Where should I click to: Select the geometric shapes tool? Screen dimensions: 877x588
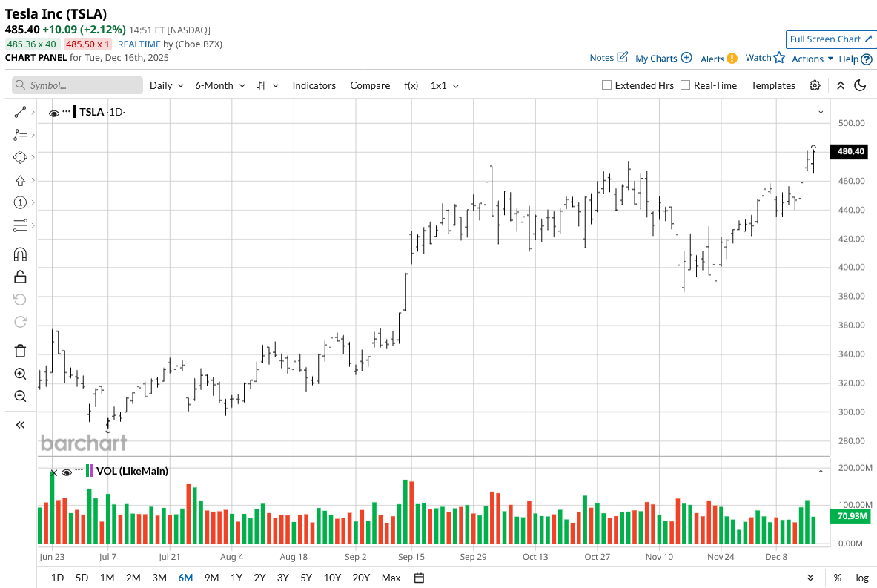[x=20, y=157]
